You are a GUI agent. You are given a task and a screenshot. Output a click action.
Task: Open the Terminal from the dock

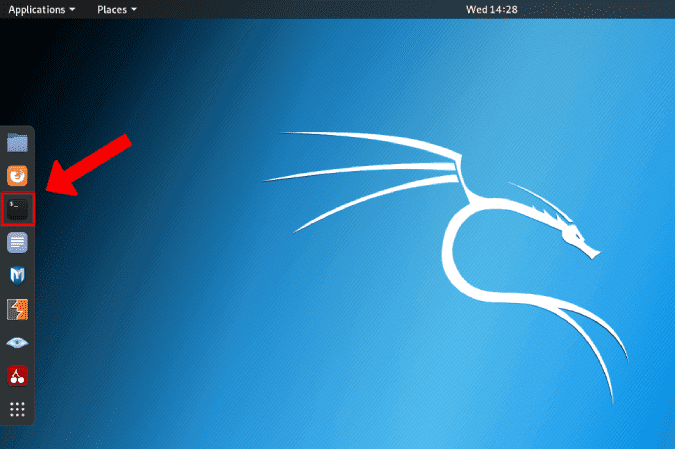(x=17, y=209)
